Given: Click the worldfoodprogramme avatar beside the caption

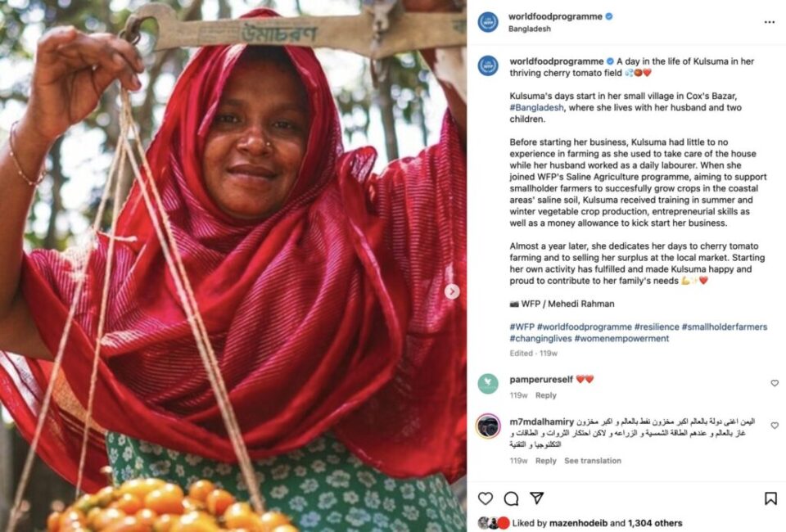Looking at the screenshot, I should [x=488, y=65].
